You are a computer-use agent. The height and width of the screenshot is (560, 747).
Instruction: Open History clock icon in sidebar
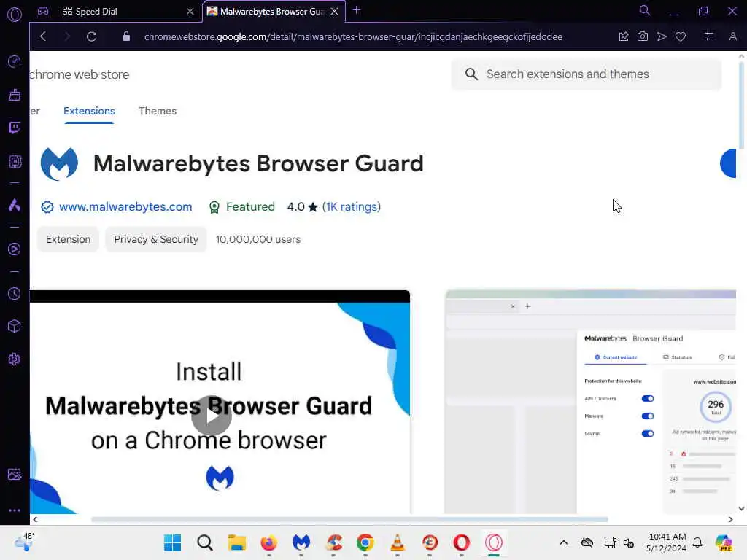(x=15, y=293)
